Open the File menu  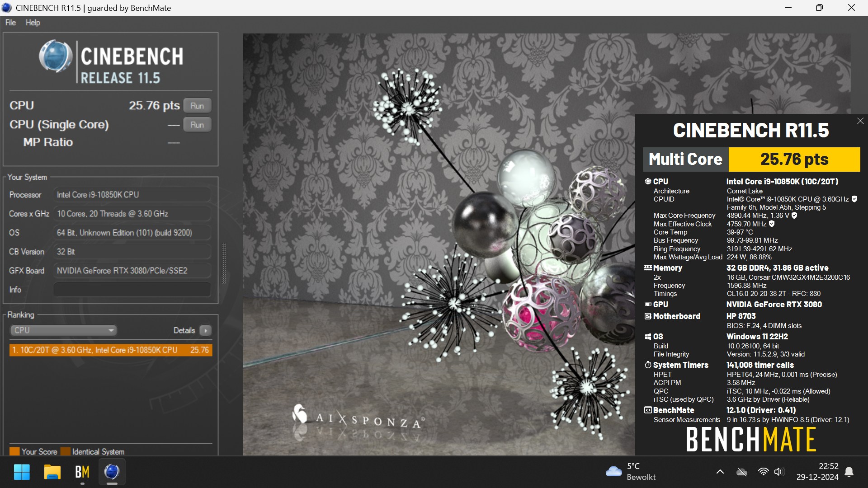[x=10, y=23]
